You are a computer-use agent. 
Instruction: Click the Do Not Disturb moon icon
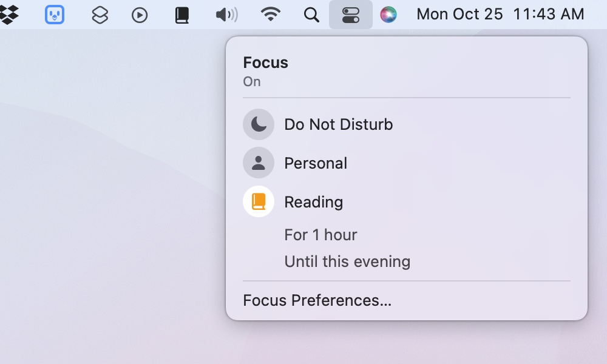[x=259, y=124]
